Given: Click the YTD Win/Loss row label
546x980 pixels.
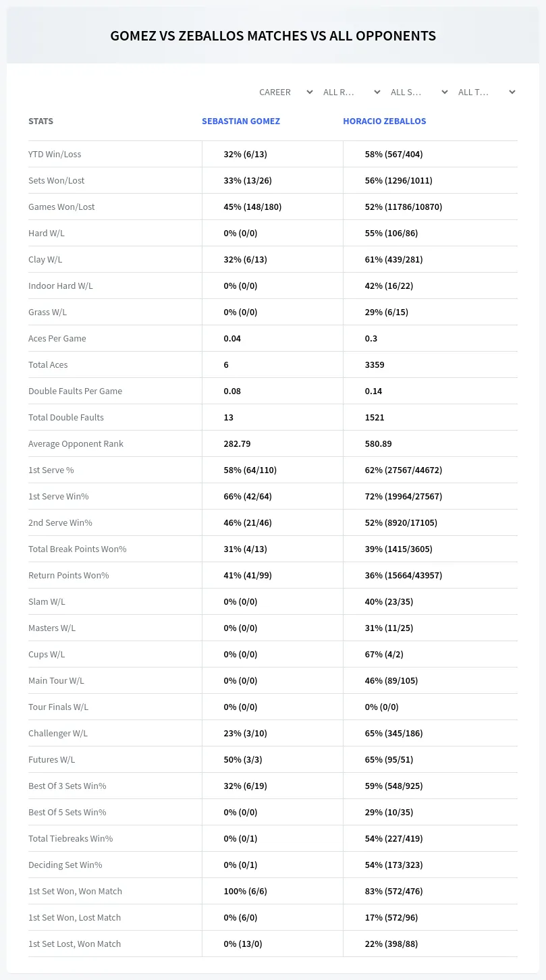Looking at the screenshot, I should [55, 154].
